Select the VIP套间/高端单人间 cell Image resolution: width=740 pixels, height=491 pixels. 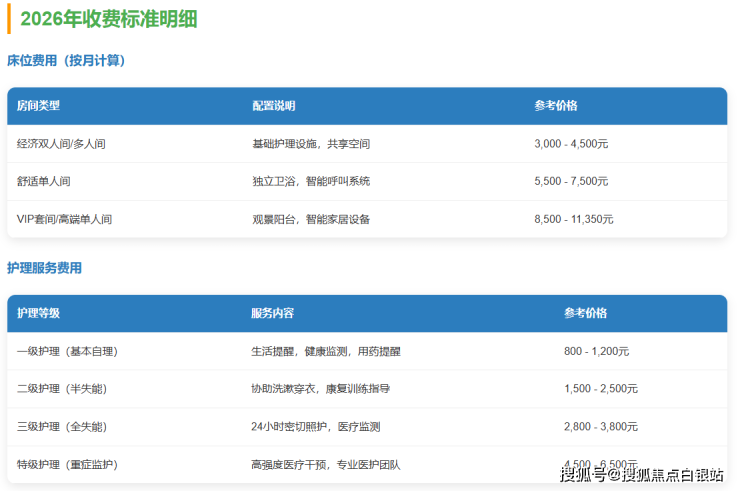coord(64,219)
